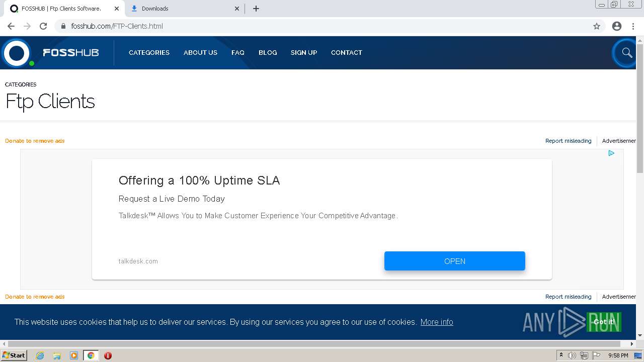The image size is (644, 362).
Task: Click the browser forward arrow
Action: point(27,26)
